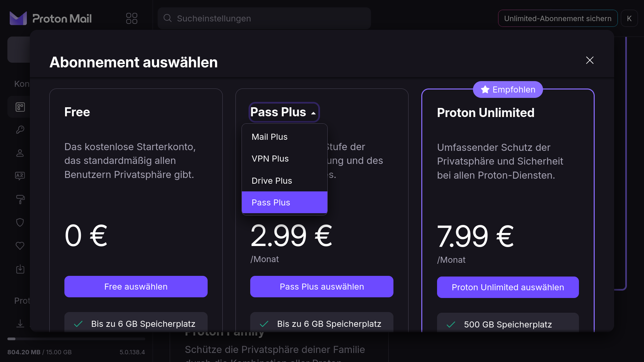Open the heart icon in sidebar
The height and width of the screenshot is (362, 644).
(x=20, y=246)
